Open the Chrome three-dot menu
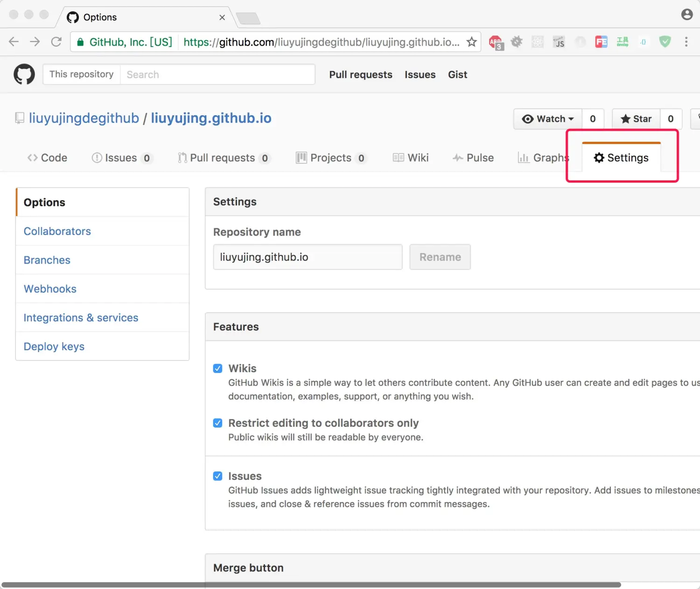This screenshot has width=700, height=589. pos(686,42)
